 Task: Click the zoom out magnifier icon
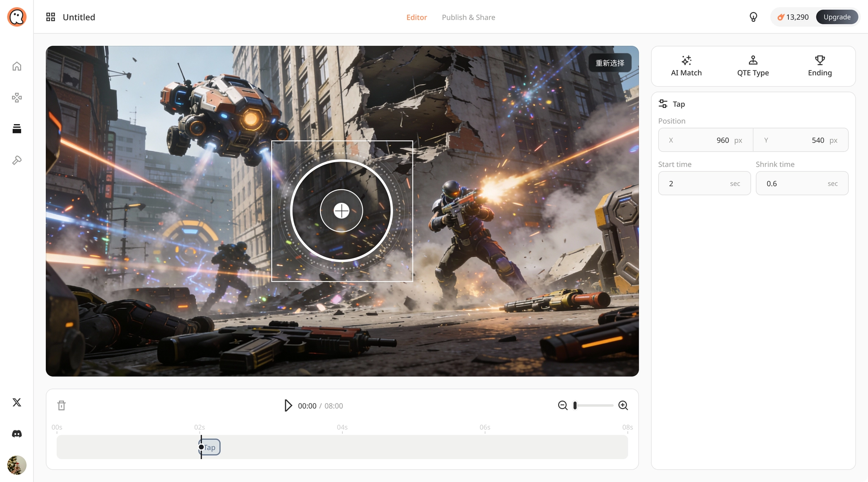tap(563, 405)
